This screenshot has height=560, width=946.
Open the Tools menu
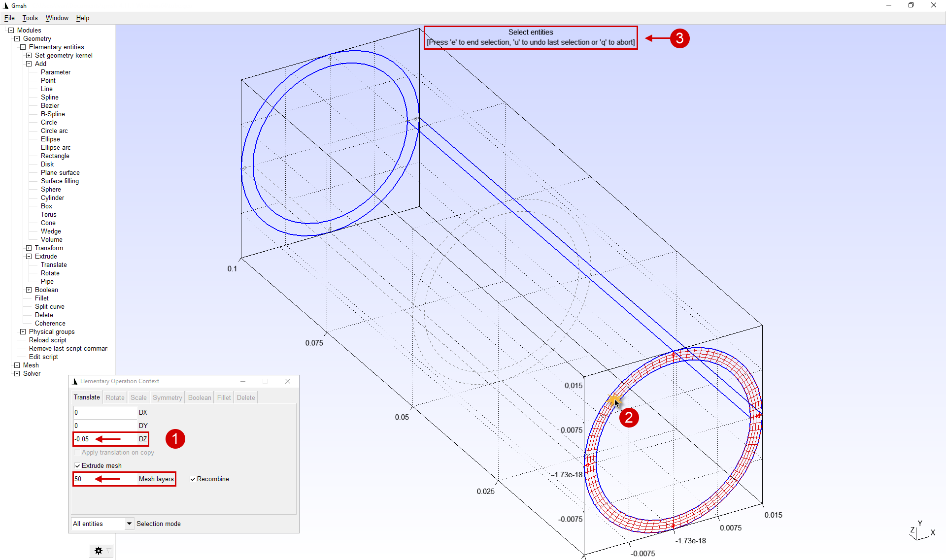[x=30, y=18]
